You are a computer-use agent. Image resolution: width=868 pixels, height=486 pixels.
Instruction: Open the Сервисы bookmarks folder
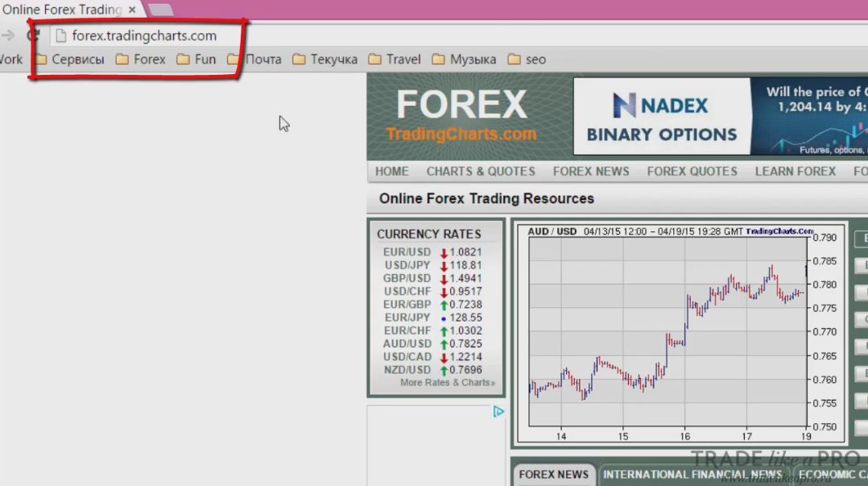70,60
